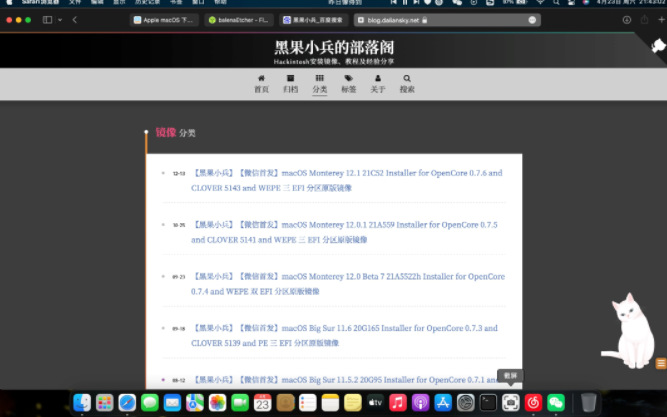Select the 分类 categories nav item
Image resolution: width=667 pixels, height=417 pixels.
tap(319, 84)
